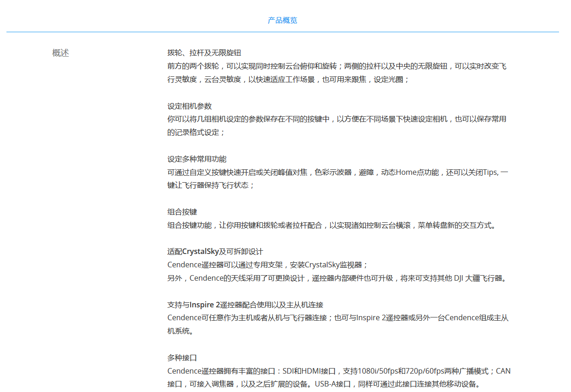
Task: Click the line starting 可通过自定义按键快速开启
Action: 338,173
